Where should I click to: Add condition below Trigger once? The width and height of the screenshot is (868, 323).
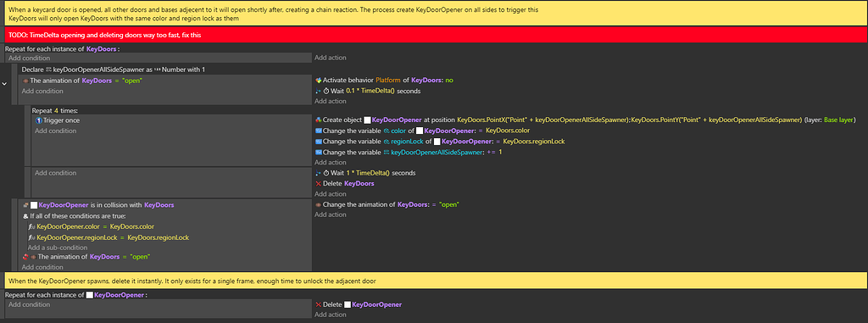(x=55, y=131)
